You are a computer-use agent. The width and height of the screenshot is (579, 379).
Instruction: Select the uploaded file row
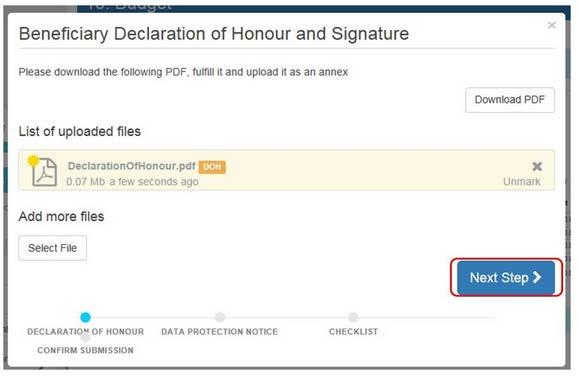pos(287,170)
